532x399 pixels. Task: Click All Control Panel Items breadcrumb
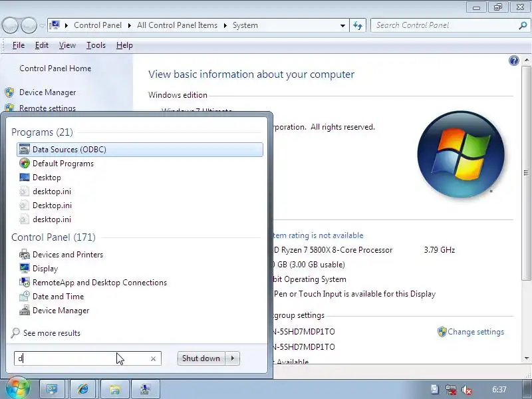tap(177, 25)
